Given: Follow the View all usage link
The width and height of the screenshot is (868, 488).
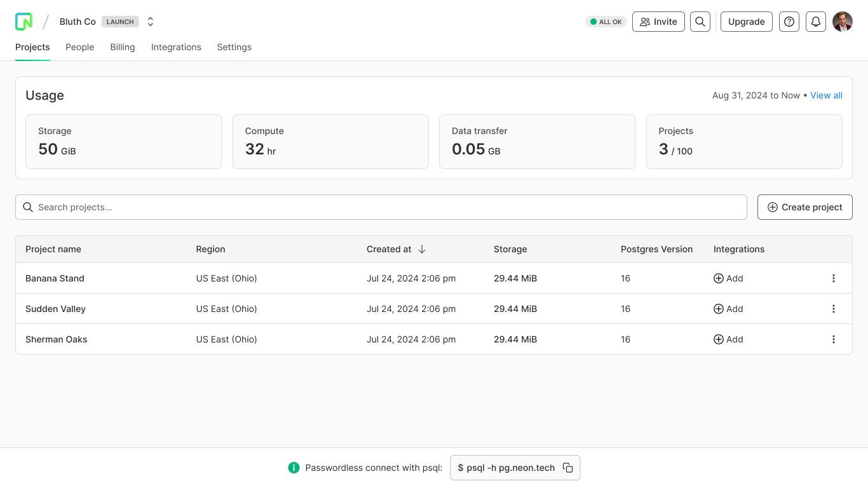Looking at the screenshot, I should 826,95.
